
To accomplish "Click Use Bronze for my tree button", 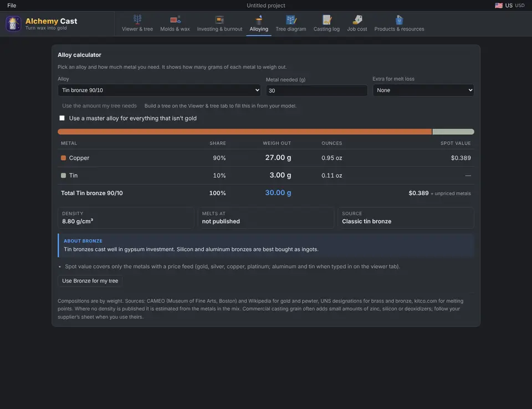I will tap(90, 280).
